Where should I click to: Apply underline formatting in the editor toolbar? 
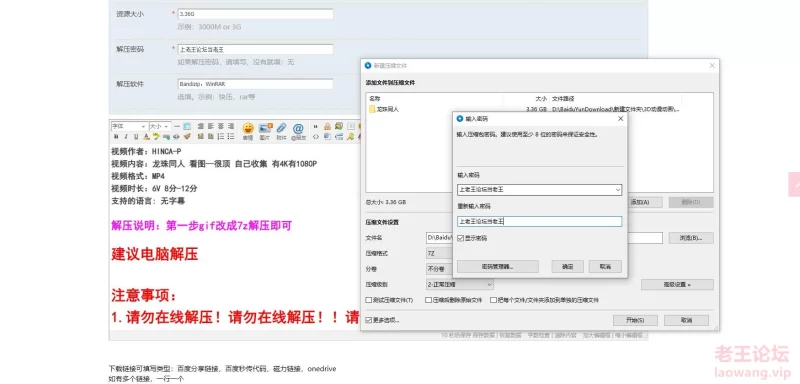tap(136, 137)
